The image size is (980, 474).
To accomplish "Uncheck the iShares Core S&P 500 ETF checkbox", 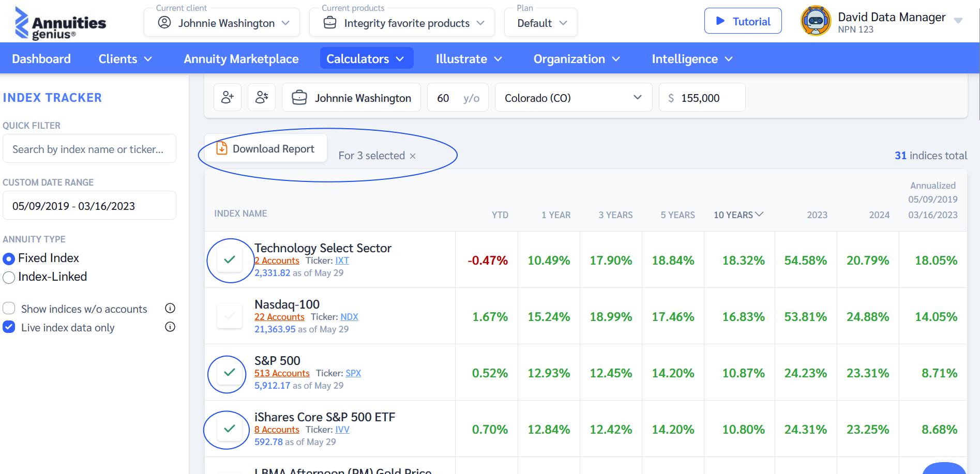I will [x=230, y=429].
